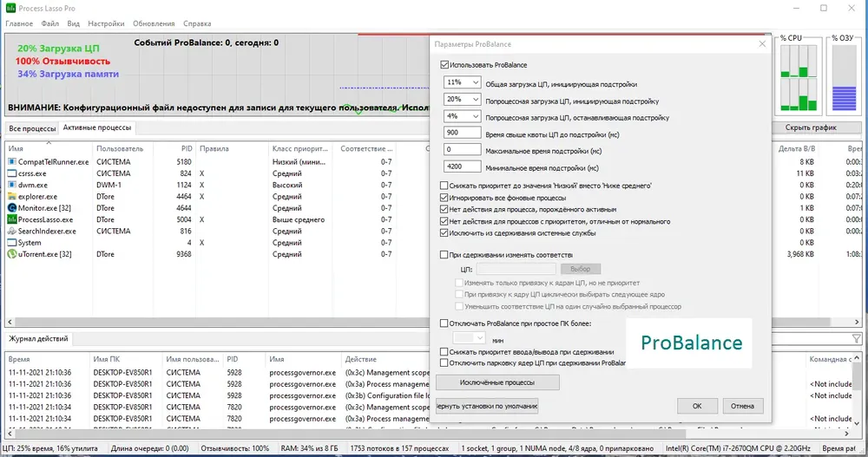This screenshot has height=457, width=868.
Task: Click the 900 ms quota time field
Action: click(x=462, y=133)
